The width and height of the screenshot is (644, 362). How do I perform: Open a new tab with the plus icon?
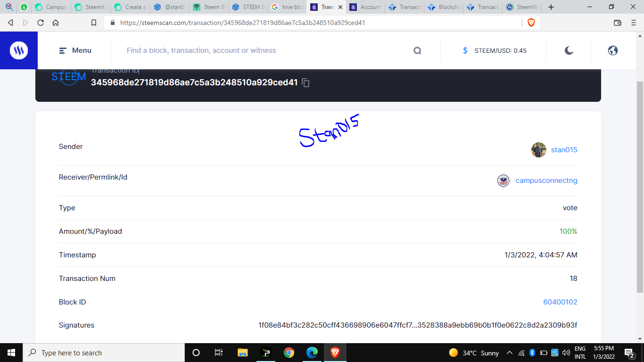[x=551, y=7]
